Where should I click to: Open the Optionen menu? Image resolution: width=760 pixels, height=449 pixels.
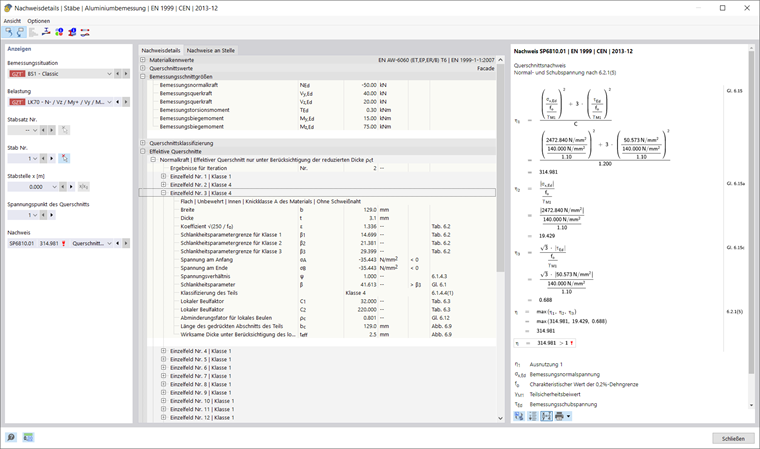pyautogui.click(x=38, y=21)
